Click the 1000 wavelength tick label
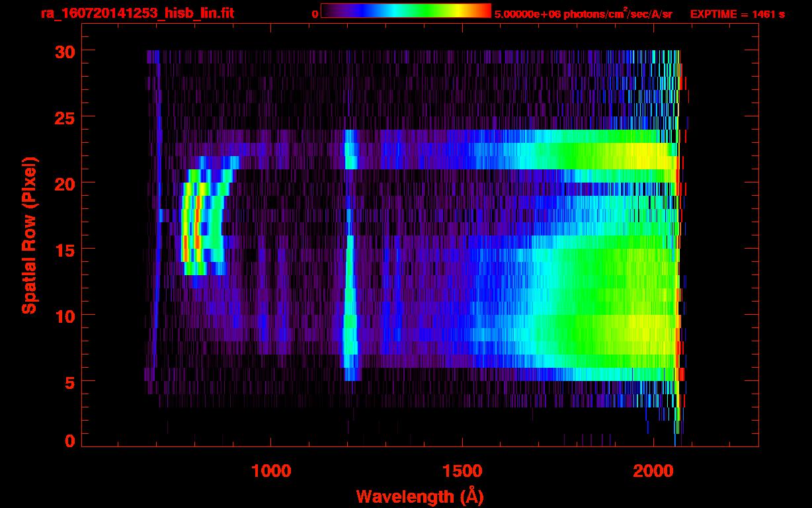Image resolution: width=812 pixels, height=508 pixels. coord(271,471)
